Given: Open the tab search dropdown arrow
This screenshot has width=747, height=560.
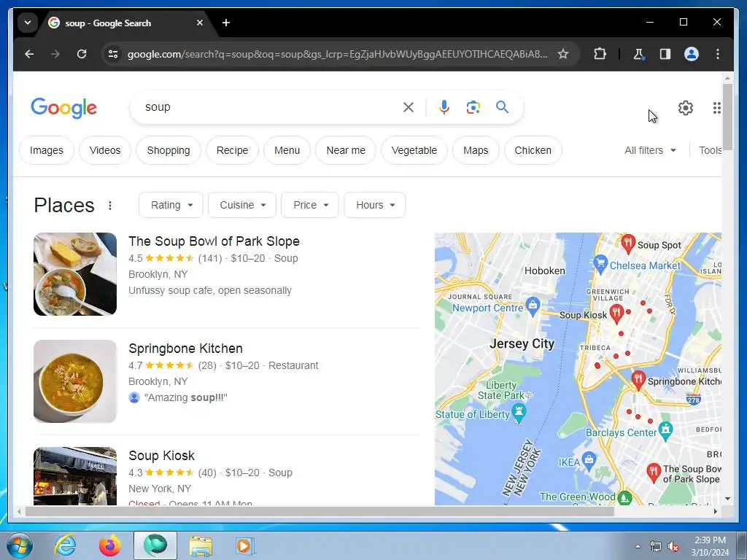Looking at the screenshot, I should (x=28, y=23).
